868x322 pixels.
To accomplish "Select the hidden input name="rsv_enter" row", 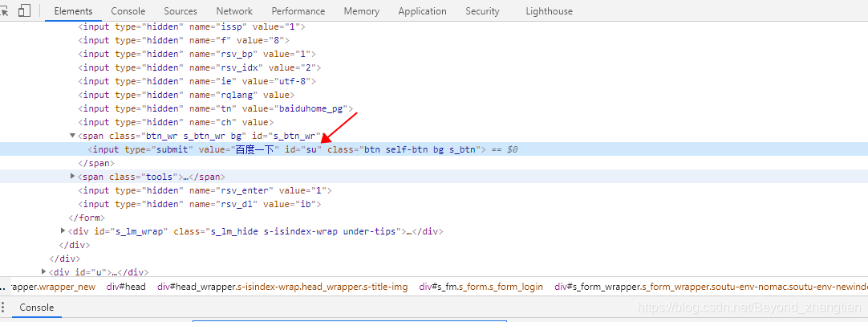I will click(x=434, y=190).
